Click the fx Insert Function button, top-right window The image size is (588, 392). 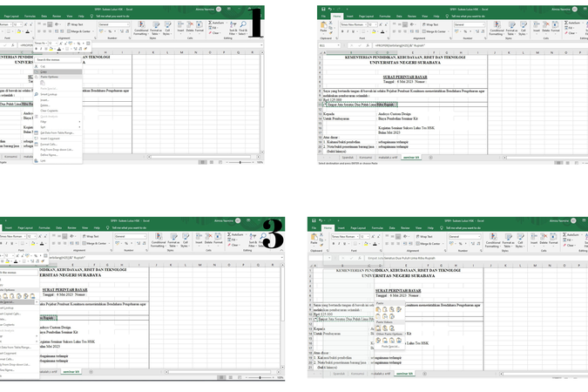368,45
